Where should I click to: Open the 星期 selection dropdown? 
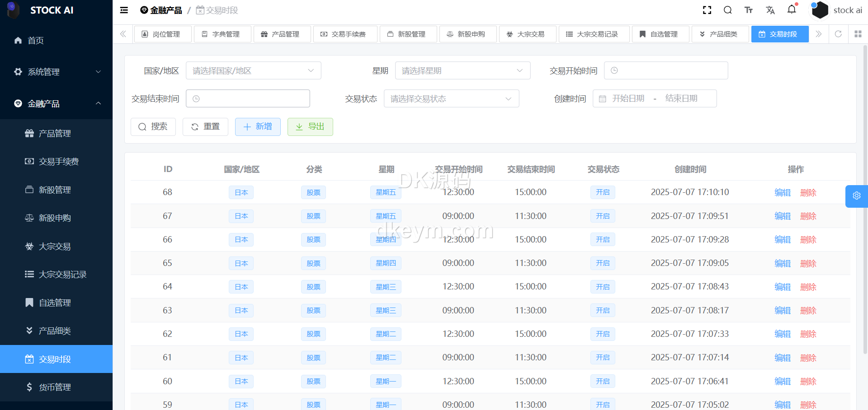pos(462,70)
